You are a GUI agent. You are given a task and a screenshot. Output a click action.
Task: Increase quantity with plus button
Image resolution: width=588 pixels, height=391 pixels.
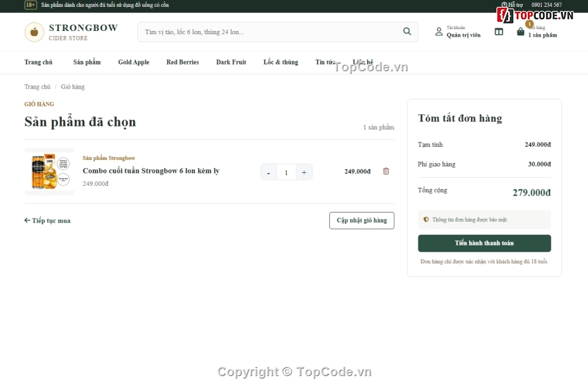click(x=304, y=172)
